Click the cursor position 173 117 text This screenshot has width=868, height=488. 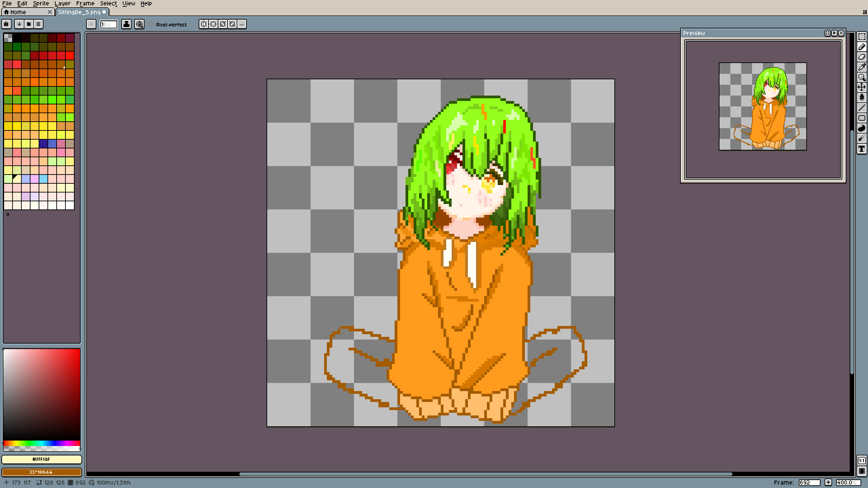click(x=21, y=483)
